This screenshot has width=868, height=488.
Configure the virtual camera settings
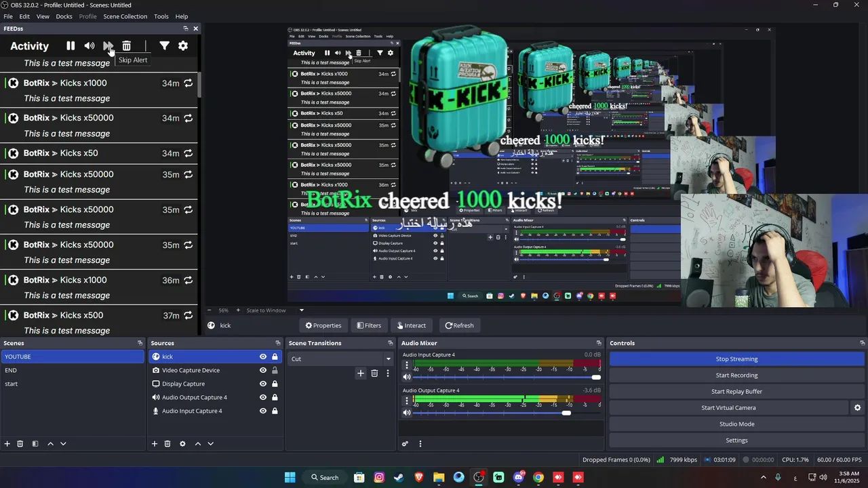(857, 408)
